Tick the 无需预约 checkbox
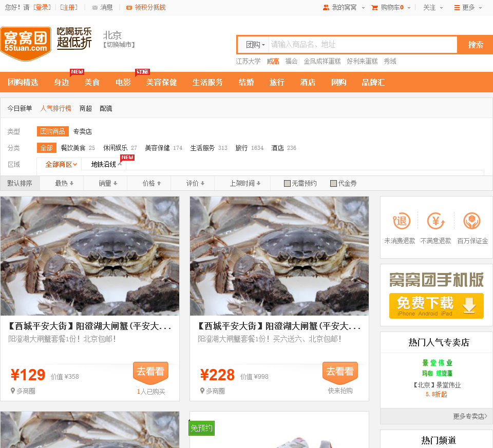Image resolution: width=493 pixels, height=448 pixels. point(287,184)
